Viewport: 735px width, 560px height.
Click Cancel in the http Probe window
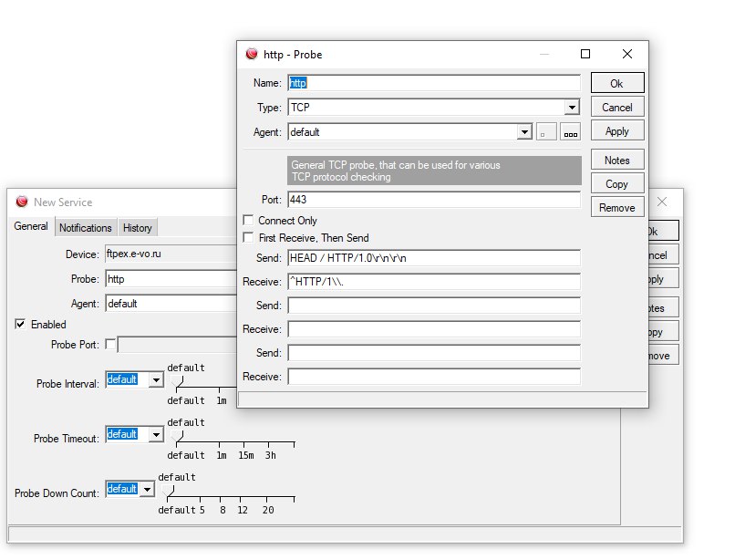(617, 108)
